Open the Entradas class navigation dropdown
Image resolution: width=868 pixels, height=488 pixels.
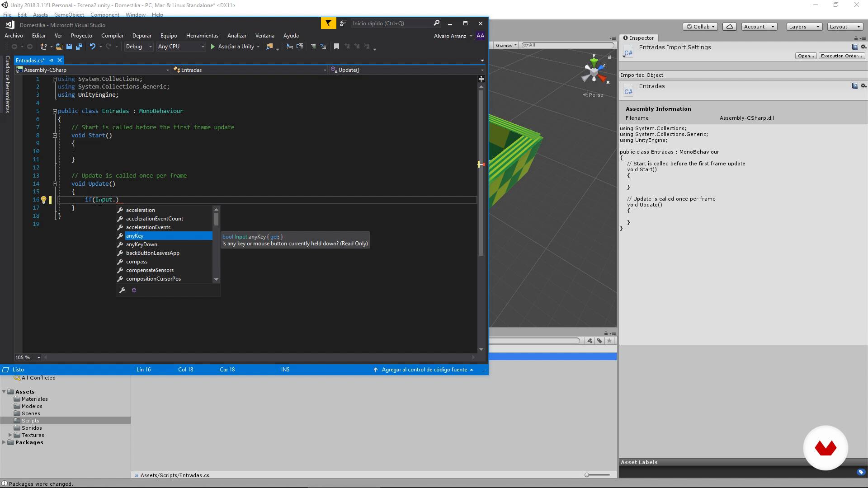[250, 70]
